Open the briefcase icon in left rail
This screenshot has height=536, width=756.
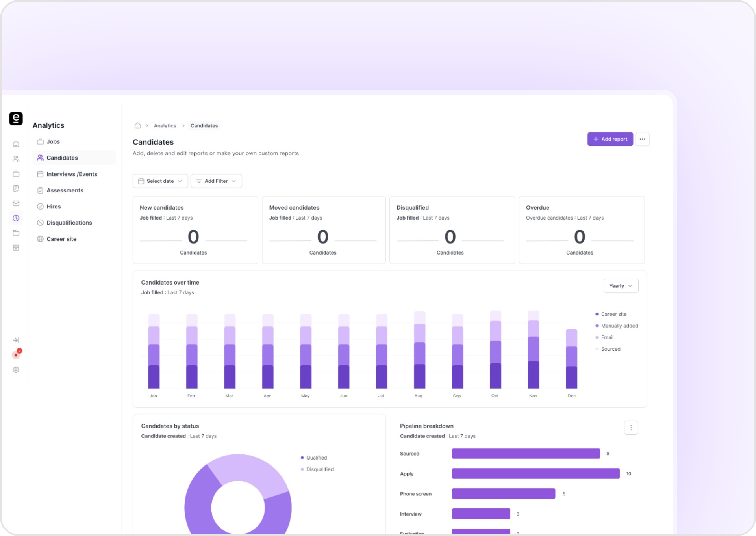(16, 174)
